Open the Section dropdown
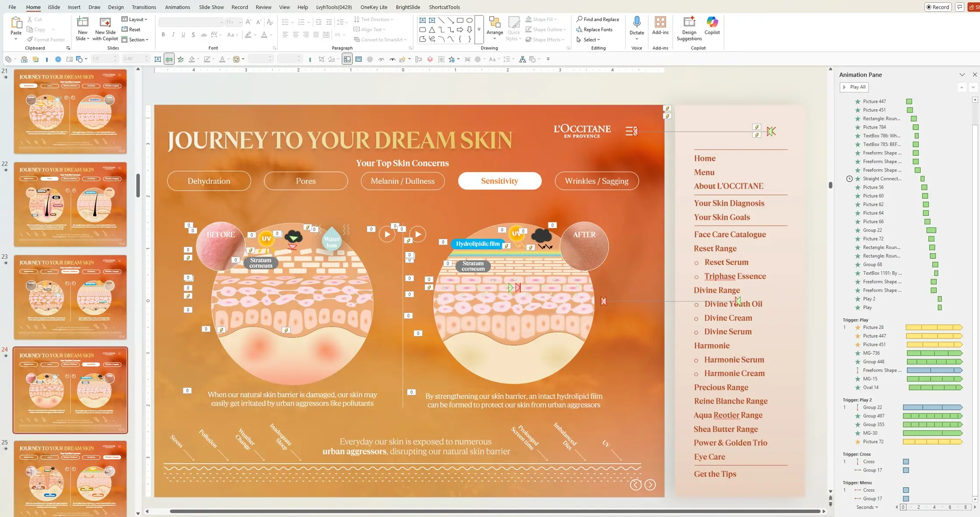This screenshot has width=980, height=517. click(x=135, y=39)
